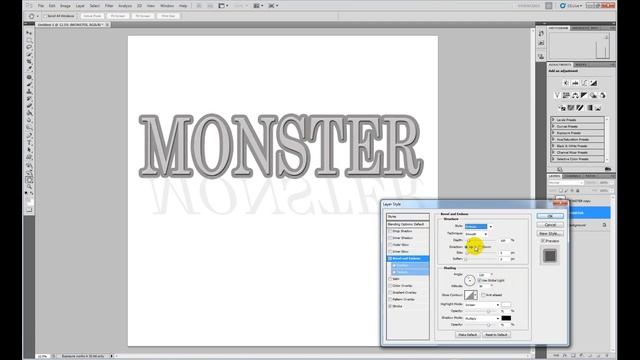Open the Technique dropdown
640x360 pixels.
coord(476,234)
